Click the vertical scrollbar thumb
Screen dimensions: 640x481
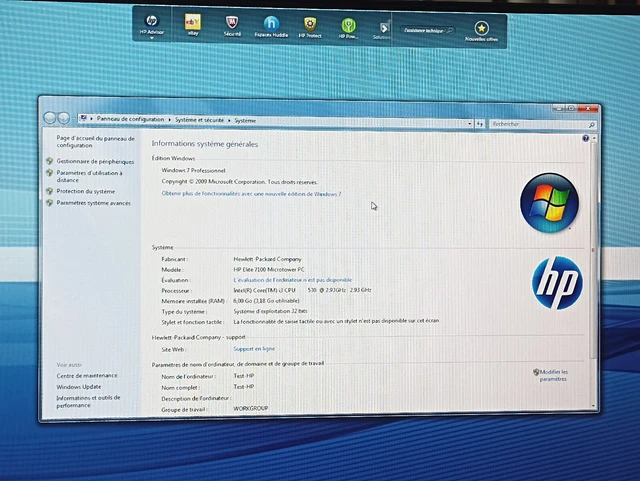coord(593,250)
